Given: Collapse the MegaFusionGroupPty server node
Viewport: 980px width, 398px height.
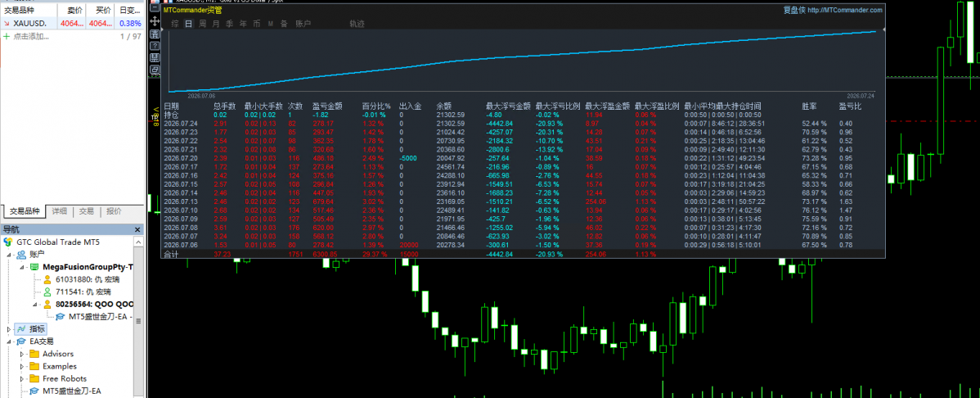Looking at the screenshot, I should (22, 267).
